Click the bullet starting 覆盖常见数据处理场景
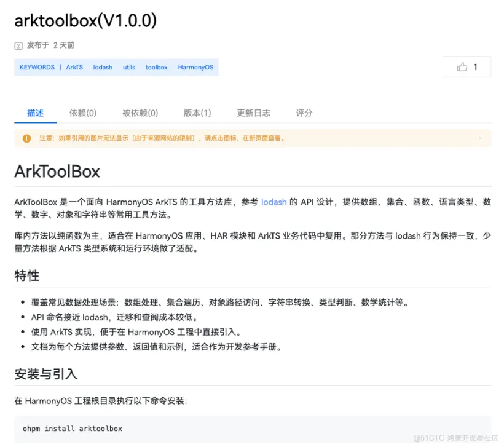 click(221, 303)
